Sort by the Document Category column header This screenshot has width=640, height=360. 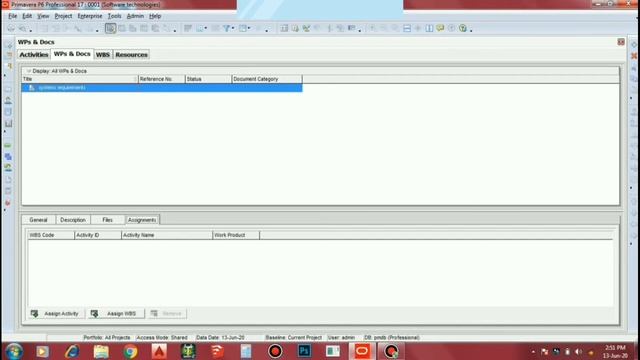[267, 79]
